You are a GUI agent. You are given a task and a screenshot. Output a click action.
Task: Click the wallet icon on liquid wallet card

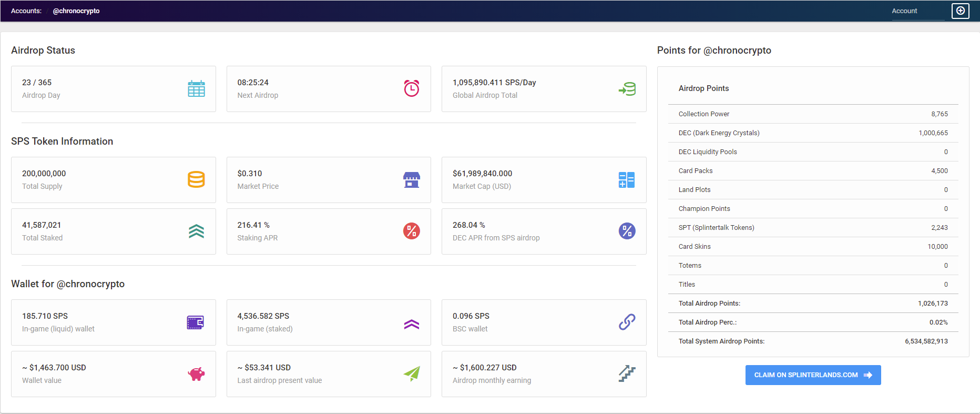[196, 322]
